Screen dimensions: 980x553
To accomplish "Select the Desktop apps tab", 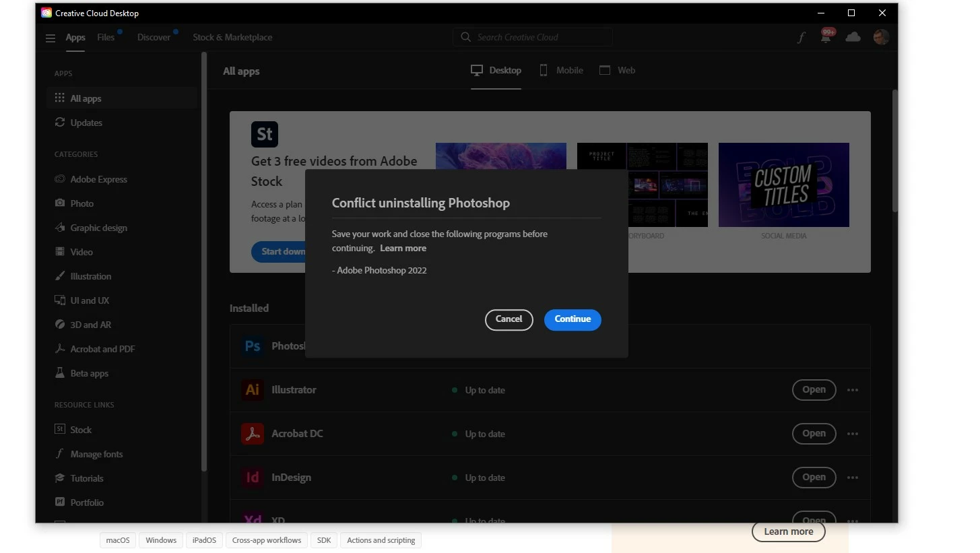I will pyautogui.click(x=496, y=71).
